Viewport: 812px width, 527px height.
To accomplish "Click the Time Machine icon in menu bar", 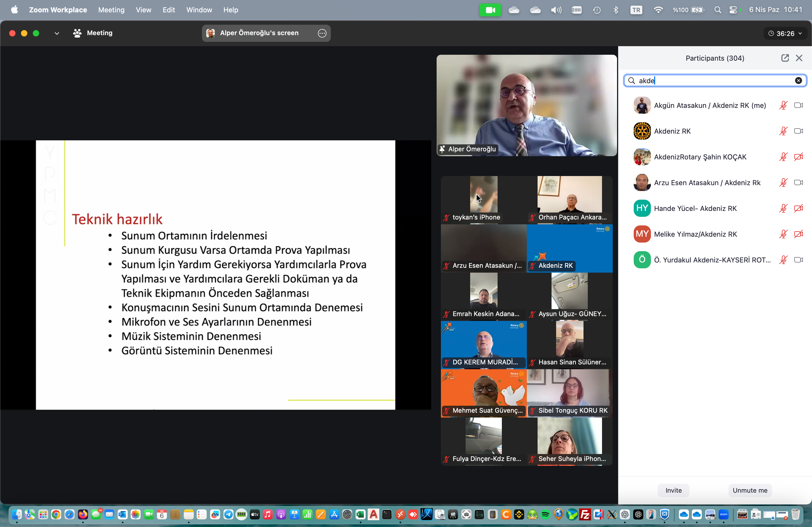I will (x=597, y=10).
